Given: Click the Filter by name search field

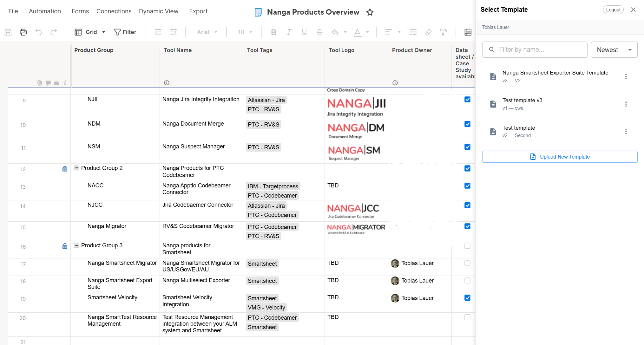Looking at the screenshot, I should [x=535, y=50].
